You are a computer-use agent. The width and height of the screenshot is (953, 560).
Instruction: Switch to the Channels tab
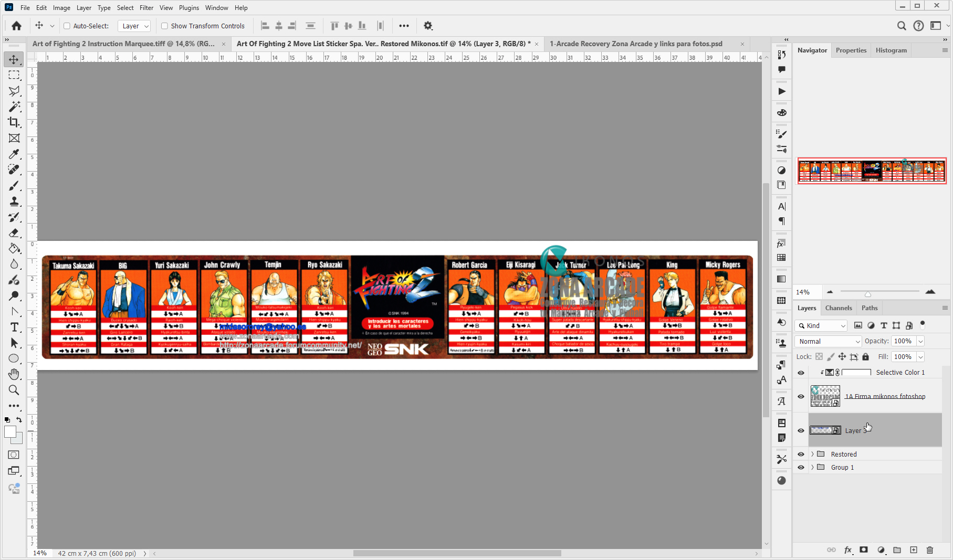coord(839,308)
